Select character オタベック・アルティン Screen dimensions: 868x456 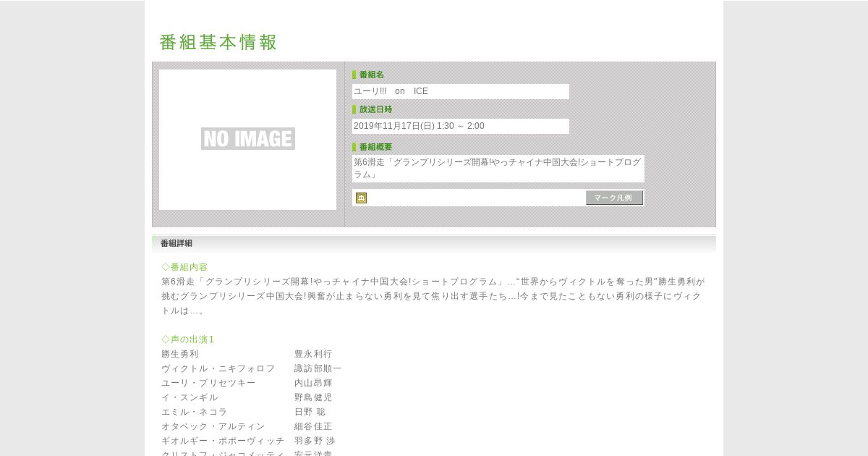pos(213,426)
